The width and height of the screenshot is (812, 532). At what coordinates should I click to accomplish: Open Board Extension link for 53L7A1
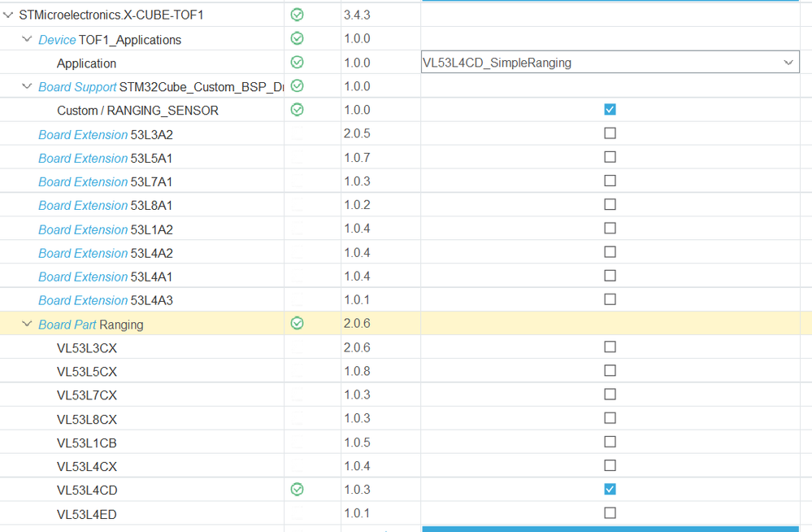pyautogui.click(x=83, y=182)
